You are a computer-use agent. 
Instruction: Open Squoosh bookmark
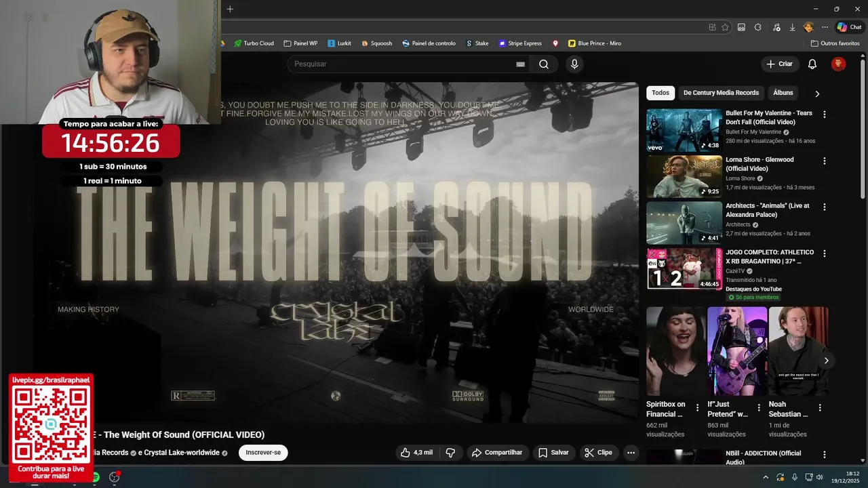[376, 43]
